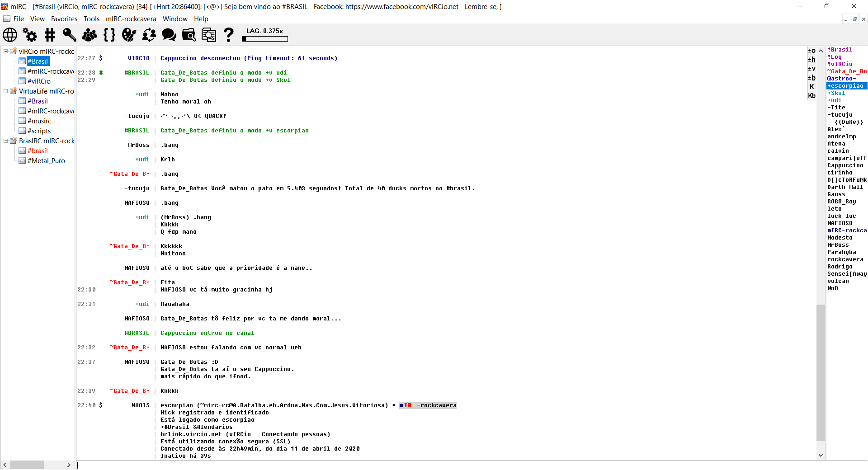Select #Metal_Puro channel in tree

(46, 161)
